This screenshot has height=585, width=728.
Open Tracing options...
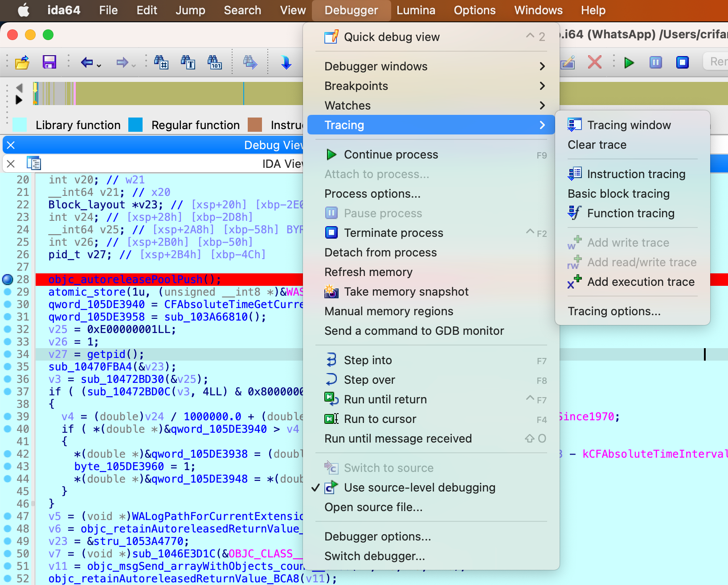coord(632,311)
